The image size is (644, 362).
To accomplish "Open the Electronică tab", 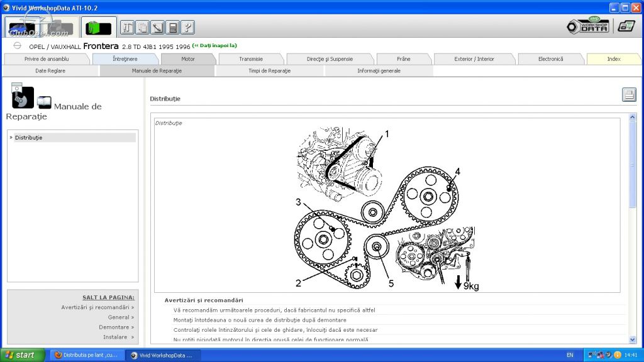I will pyautogui.click(x=551, y=59).
